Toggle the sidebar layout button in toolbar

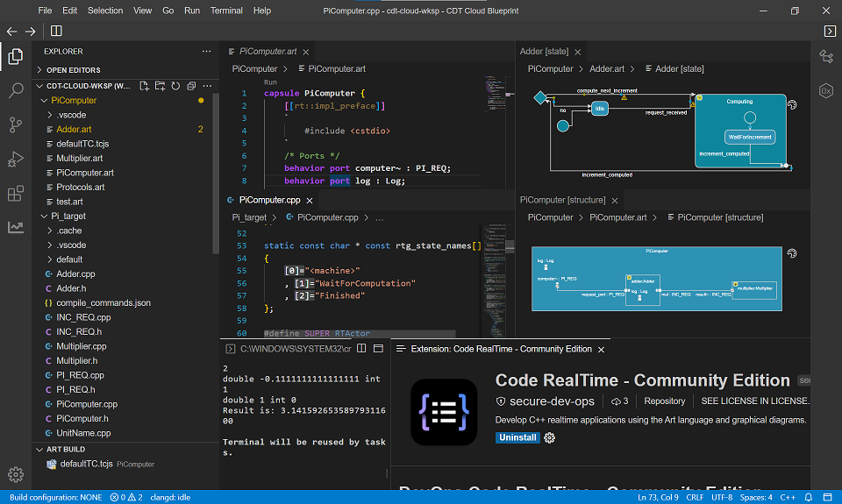(x=56, y=31)
